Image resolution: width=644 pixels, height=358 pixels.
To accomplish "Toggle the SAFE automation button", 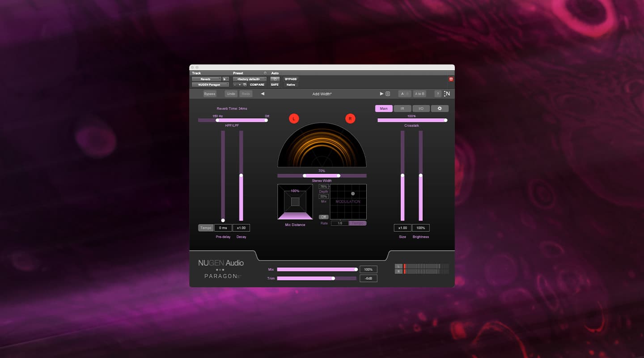I will [x=275, y=85].
